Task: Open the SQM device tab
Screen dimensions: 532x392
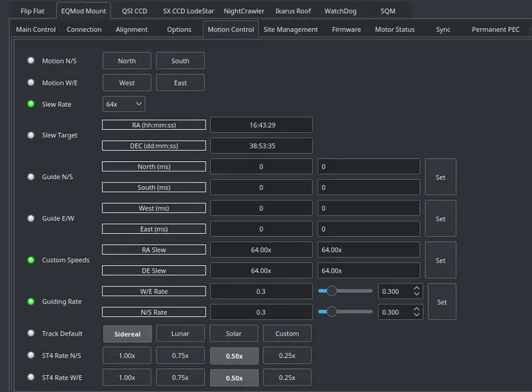Action: pyautogui.click(x=388, y=11)
